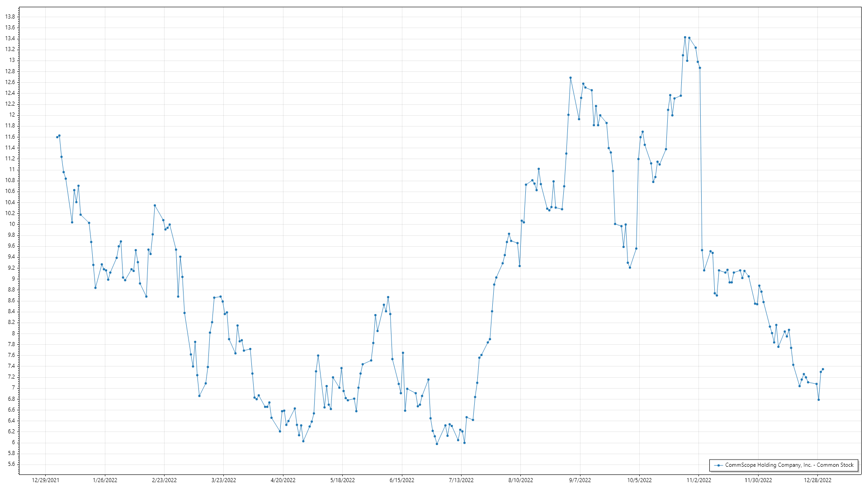Click the 5.6 y-axis value label
The width and height of the screenshot is (868, 488).
click(11, 464)
